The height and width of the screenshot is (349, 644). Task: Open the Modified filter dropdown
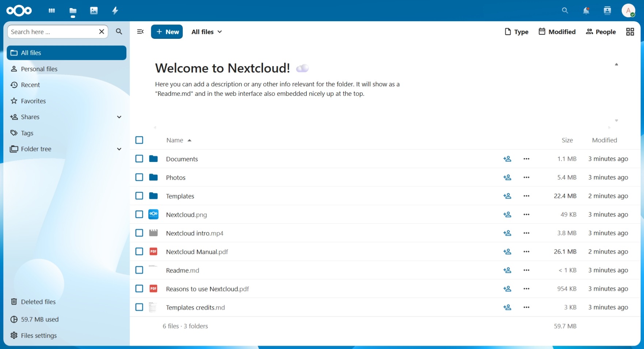(557, 32)
